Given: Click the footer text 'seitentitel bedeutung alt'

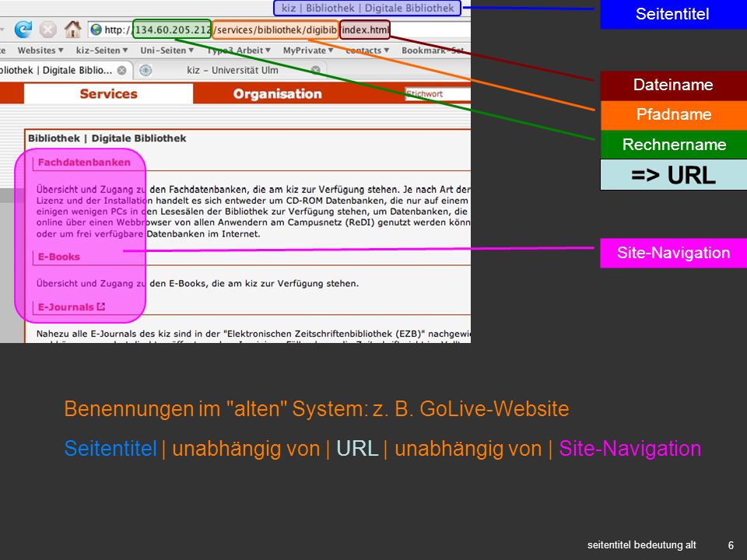Looking at the screenshot, I should click(x=642, y=544).
